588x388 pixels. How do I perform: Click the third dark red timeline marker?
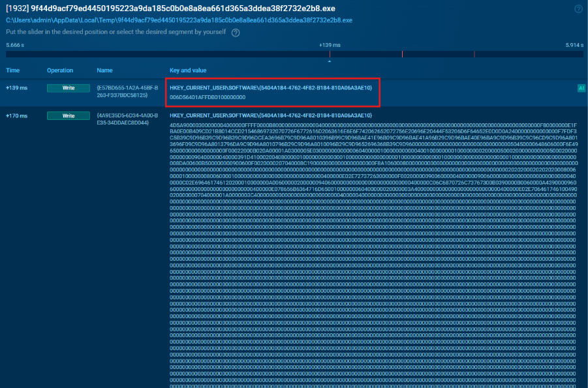coord(474,54)
